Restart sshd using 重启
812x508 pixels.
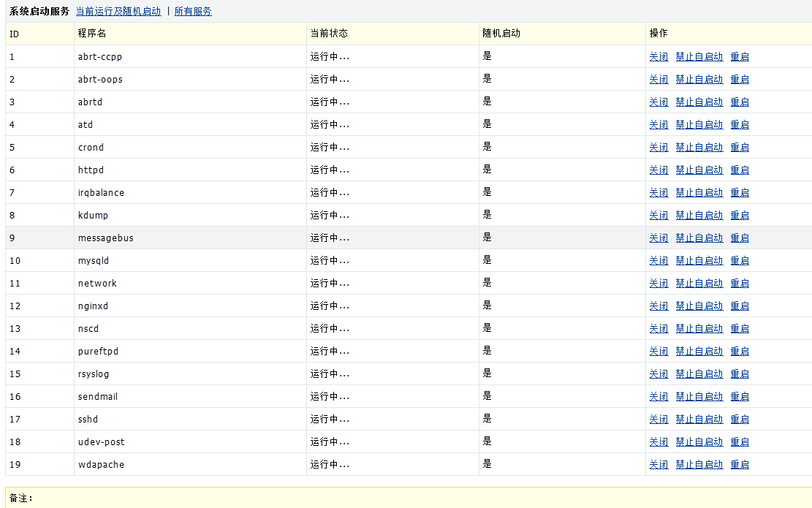740,420
